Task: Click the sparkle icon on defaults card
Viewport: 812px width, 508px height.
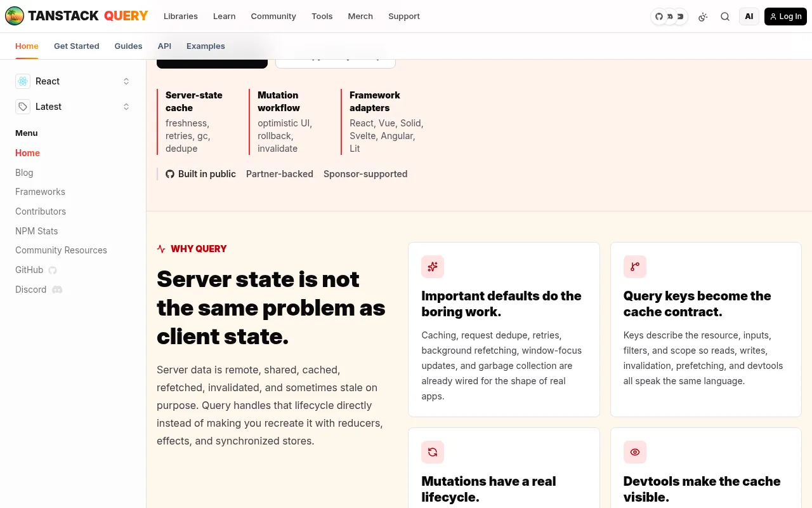Action: 433,267
